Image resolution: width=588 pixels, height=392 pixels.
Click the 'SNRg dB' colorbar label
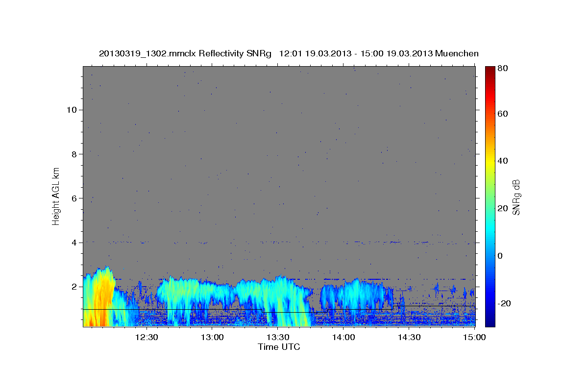[515, 197]
